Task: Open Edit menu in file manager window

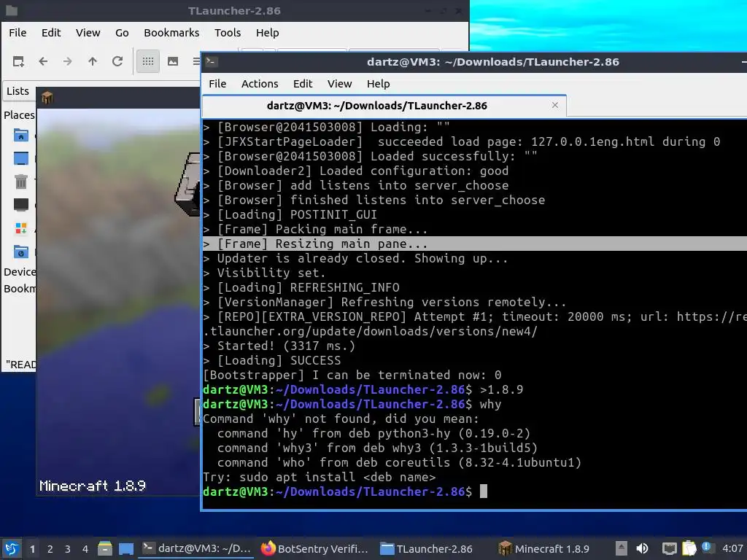Action: pyautogui.click(x=51, y=32)
